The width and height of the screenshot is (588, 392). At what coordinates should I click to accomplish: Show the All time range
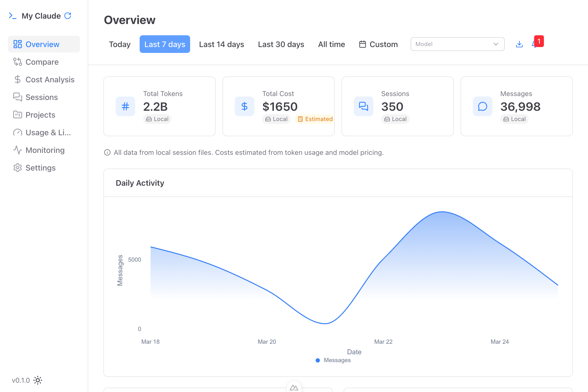click(331, 44)
